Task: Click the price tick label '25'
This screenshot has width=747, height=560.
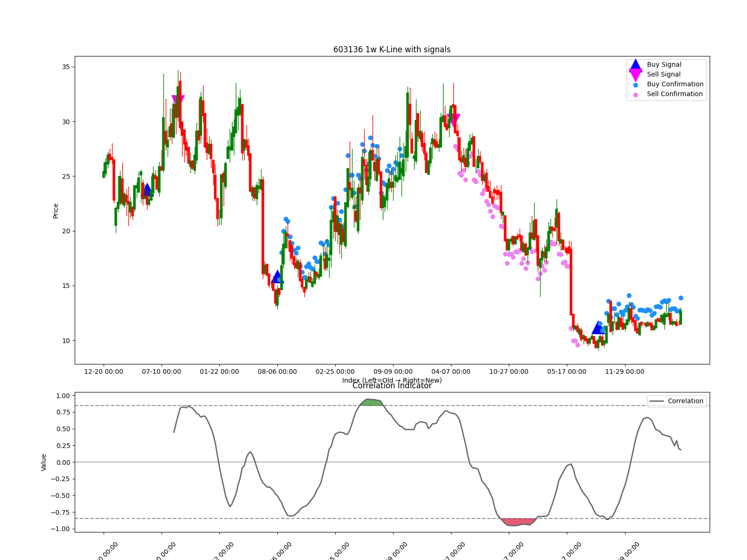Action: pyautogui.click(x=65, y=176)
